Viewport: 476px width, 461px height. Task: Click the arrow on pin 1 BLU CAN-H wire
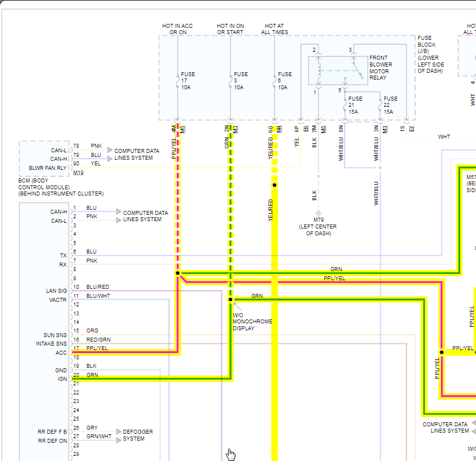click(119, 211)
